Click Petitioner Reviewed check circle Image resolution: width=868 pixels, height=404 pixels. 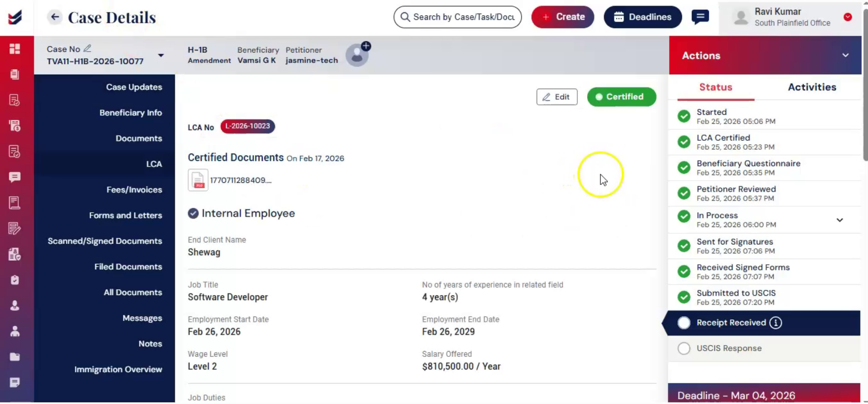(684, 193)
